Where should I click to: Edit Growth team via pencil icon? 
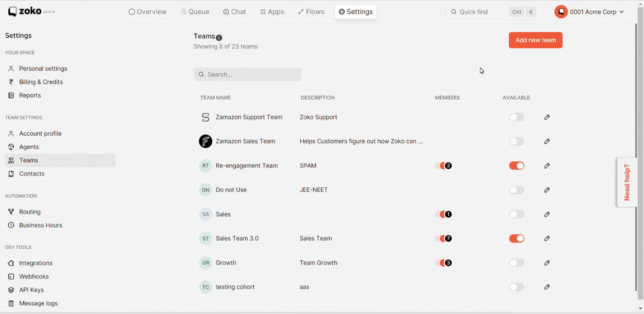(x=547, y=263)
